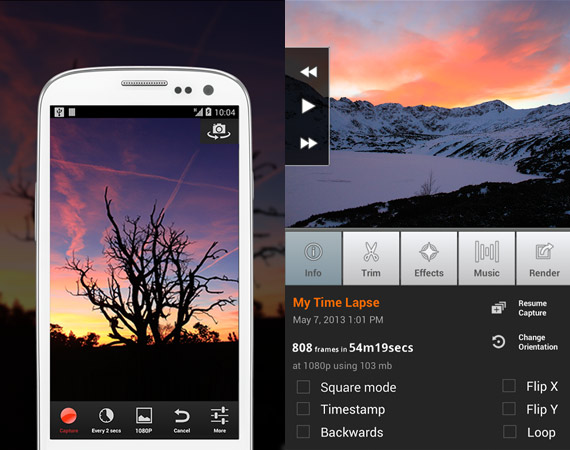Image resolution: width=570 pixels, height=450 pixels.
Task: Select the 1080P resolution icon
Action: coord(144,415)
